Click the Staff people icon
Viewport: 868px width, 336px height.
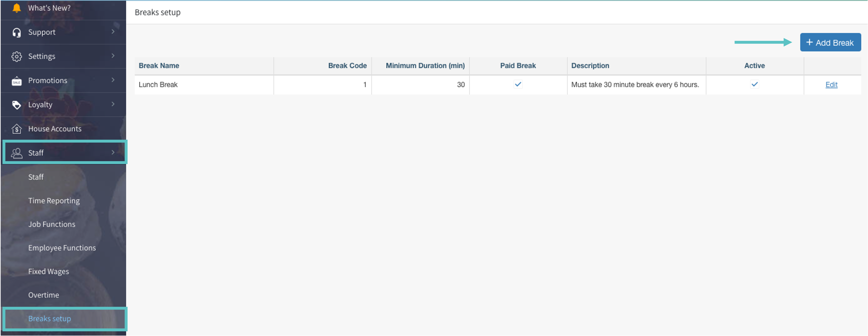tap(16, 153)
